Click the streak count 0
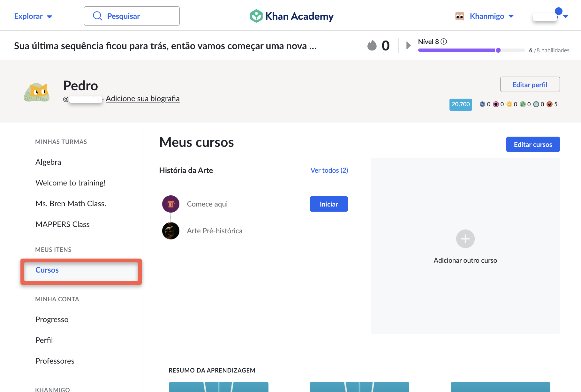581x392 pixels. (x=386, y=45)
